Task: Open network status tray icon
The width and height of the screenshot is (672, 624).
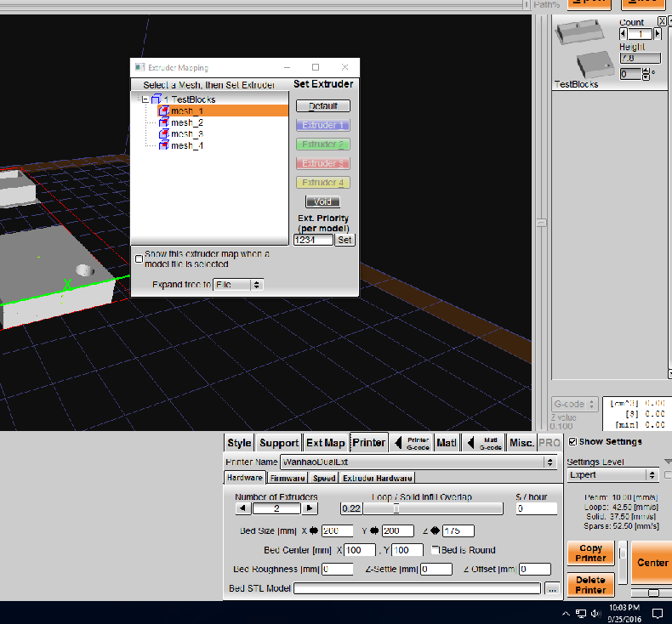Action: pos(581,613)
